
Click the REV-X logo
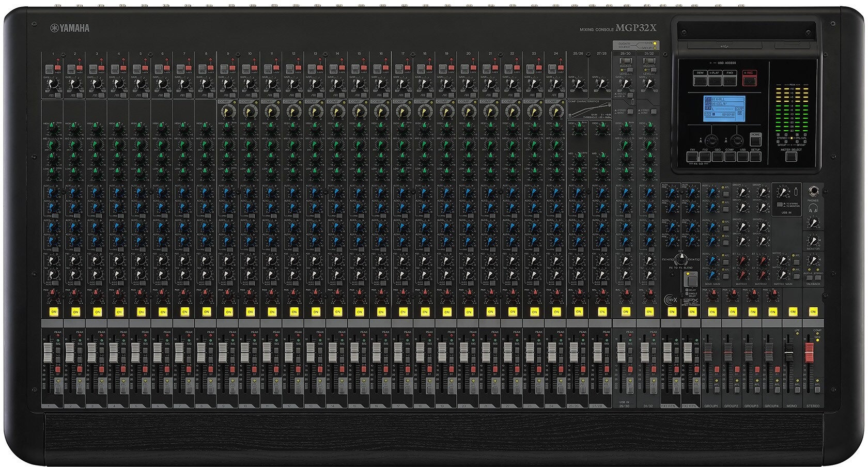671,299
